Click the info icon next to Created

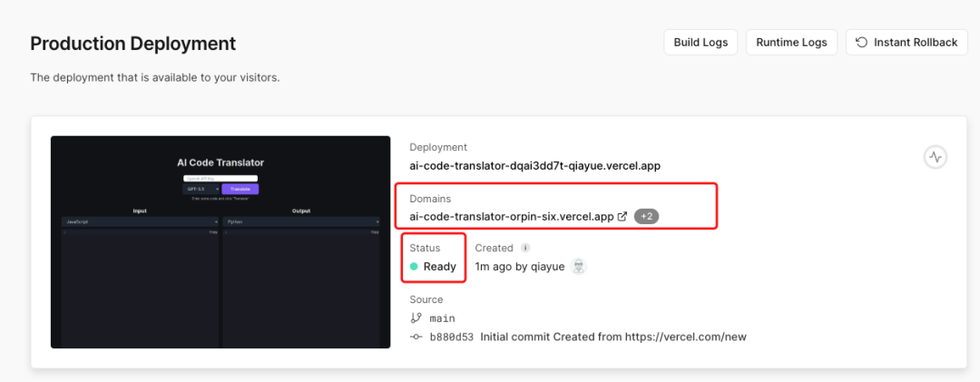coord(525,248)
